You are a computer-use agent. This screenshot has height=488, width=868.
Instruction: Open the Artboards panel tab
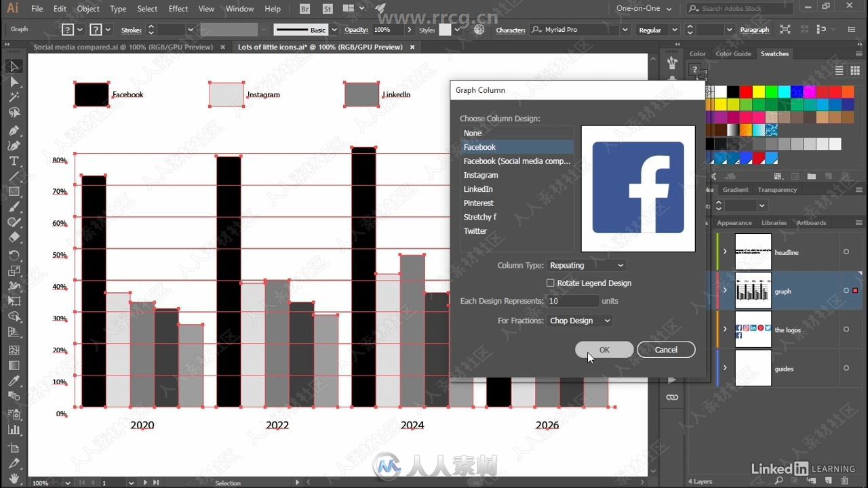tap(812, 222)
